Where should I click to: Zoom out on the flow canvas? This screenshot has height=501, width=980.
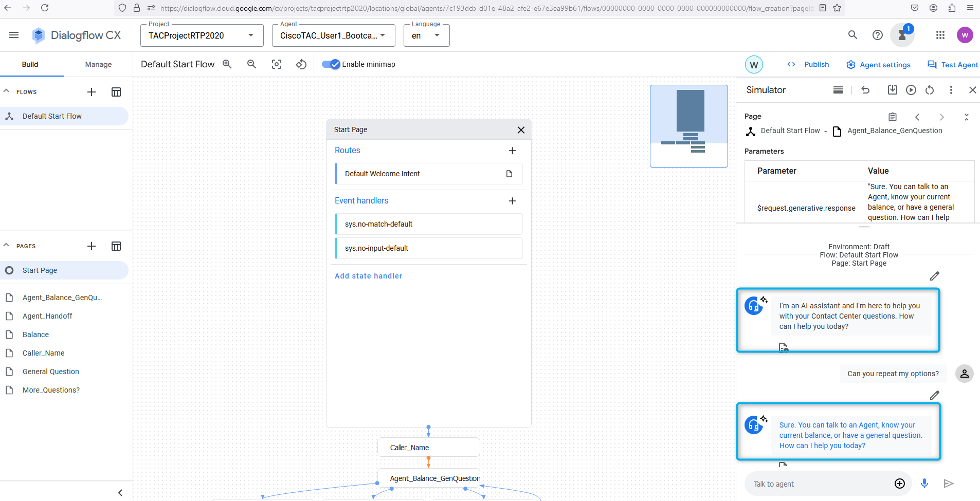[x=251, y=64]
